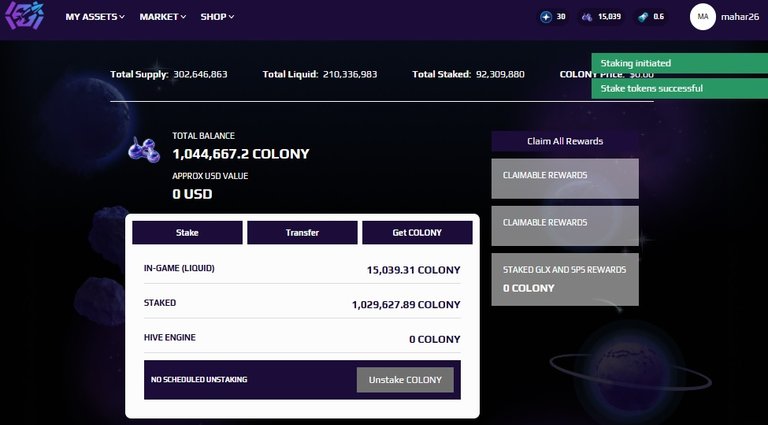
Task: Click the purple COLONY orbs icon beside Total Balance
Action: click(x=144, y=150)
